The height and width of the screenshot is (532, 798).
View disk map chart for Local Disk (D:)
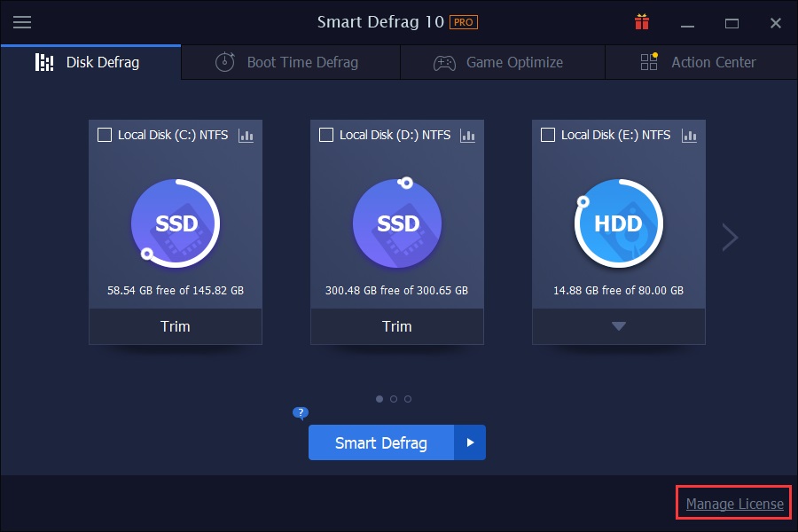[467, 136]
